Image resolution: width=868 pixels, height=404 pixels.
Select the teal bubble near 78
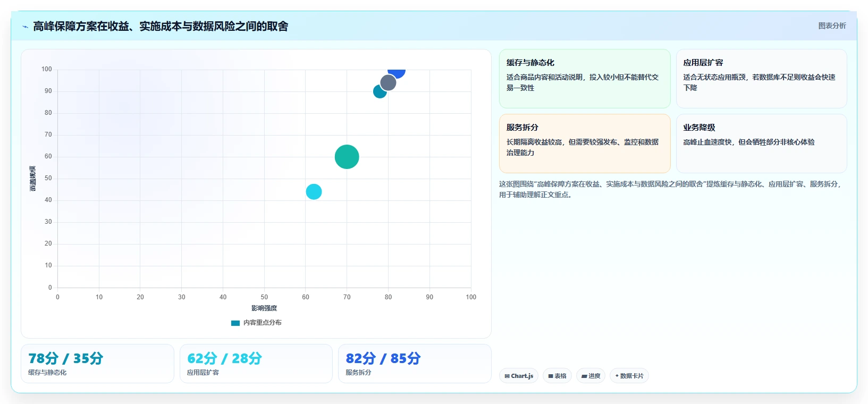[x=378, y=92]
